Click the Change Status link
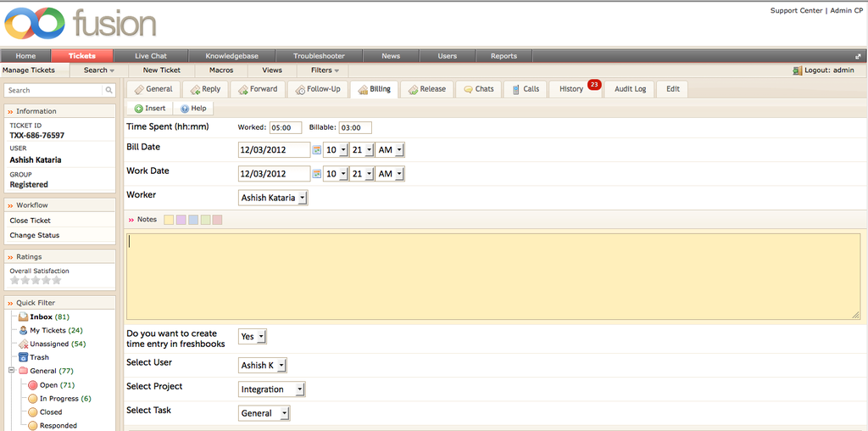868x431 pixels. click(x=35, y=235)
